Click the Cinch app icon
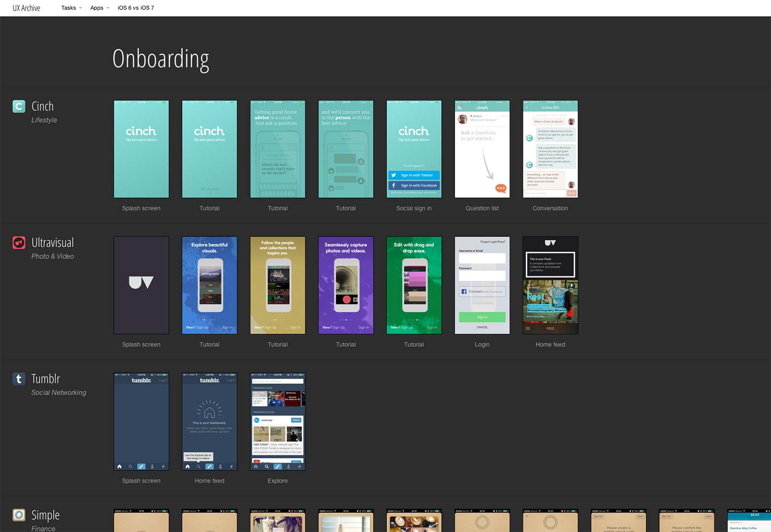 point(19,106)
